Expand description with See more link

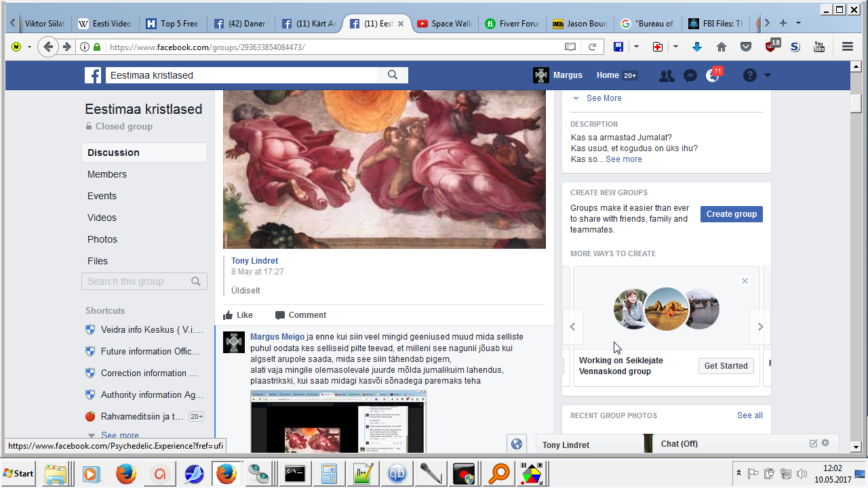pyautogui.click(x=624, y=159)
